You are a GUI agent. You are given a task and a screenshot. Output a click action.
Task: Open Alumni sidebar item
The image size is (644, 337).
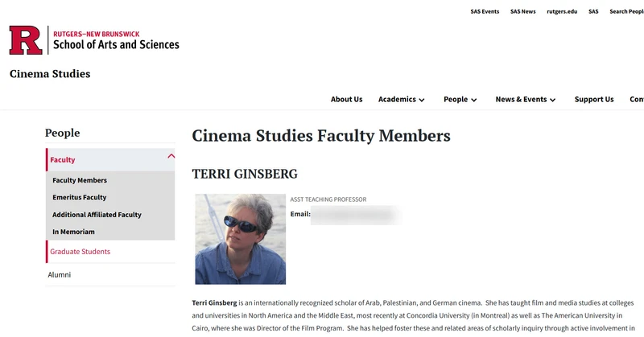click(59, 274)
